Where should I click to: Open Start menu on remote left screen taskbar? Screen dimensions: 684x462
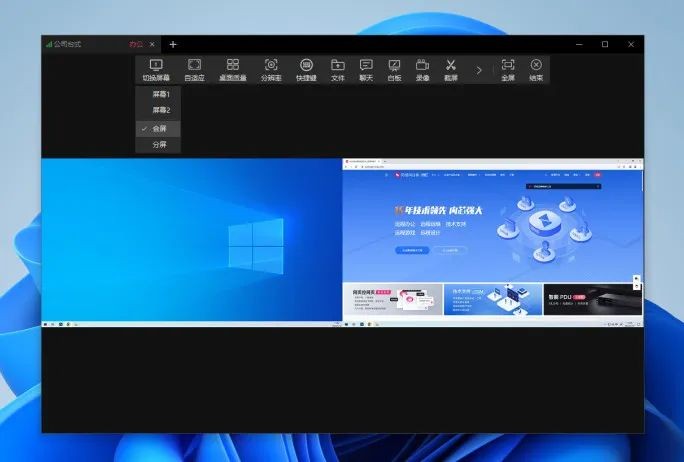[x=45, y=324]
